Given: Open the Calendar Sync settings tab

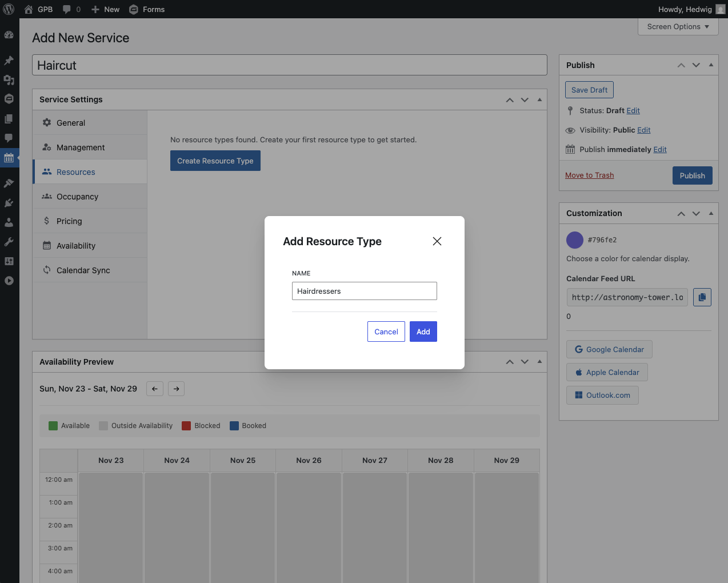Looking at the screenshot, I should point(83,270).
